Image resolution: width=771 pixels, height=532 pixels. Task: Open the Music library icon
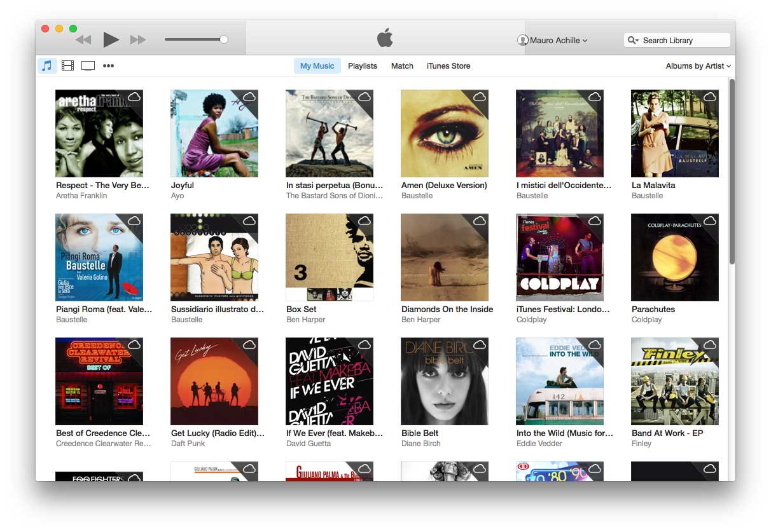47,65
